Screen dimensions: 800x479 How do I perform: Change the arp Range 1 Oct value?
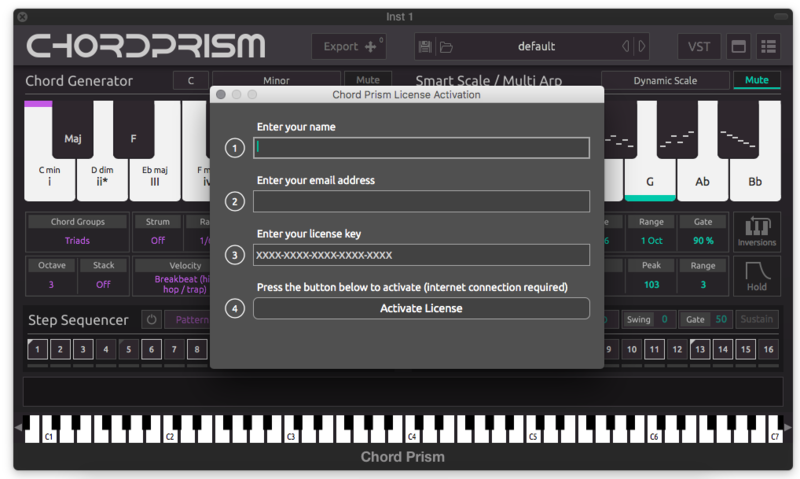652,240
